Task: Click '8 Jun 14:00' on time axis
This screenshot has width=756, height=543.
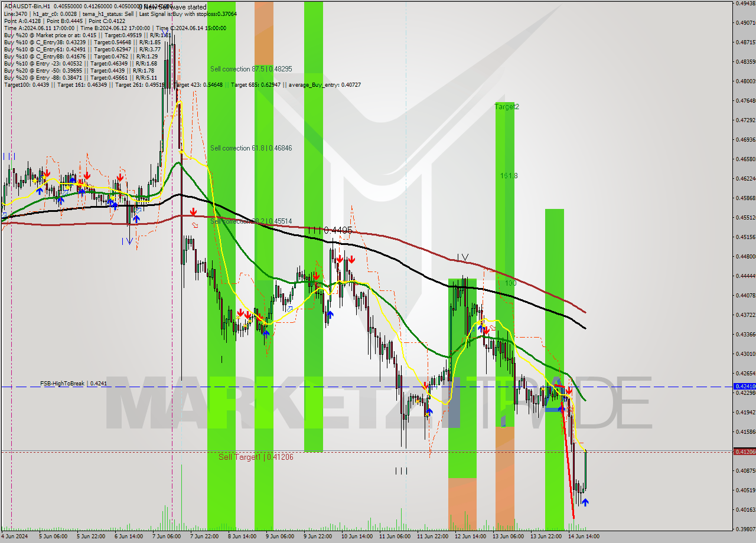Action: coord(242,537)
